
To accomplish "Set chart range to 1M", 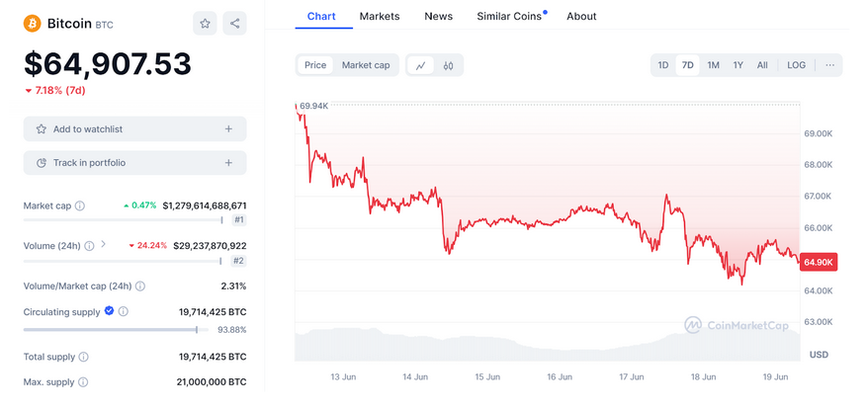I will coord(713,65).
